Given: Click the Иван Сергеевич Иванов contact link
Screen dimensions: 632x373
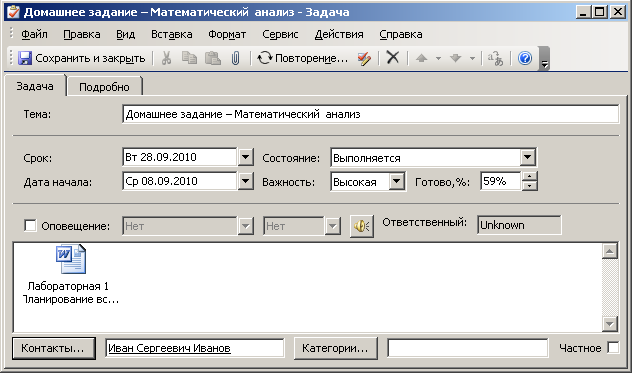Looking at the screenshot, I should [169, 348].
